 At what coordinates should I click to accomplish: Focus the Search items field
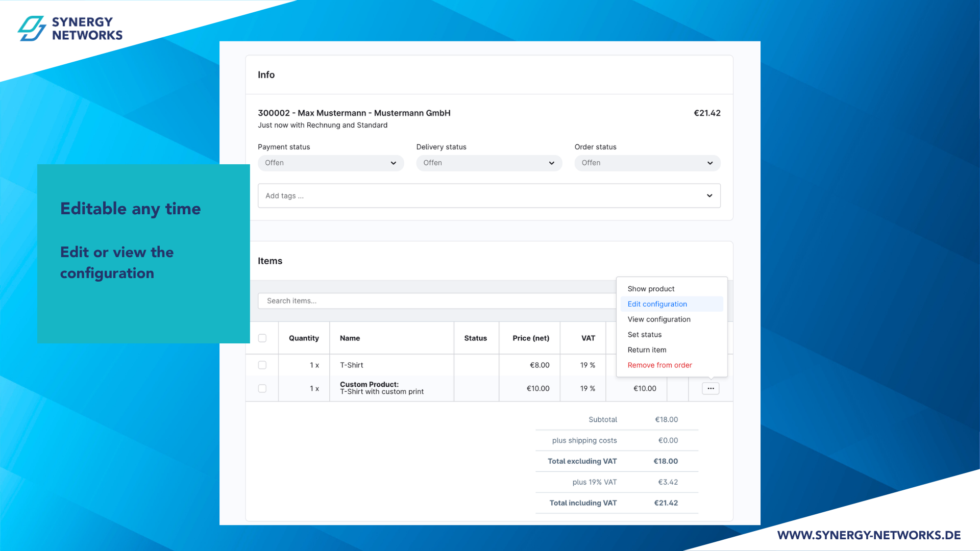pos(437,300)
